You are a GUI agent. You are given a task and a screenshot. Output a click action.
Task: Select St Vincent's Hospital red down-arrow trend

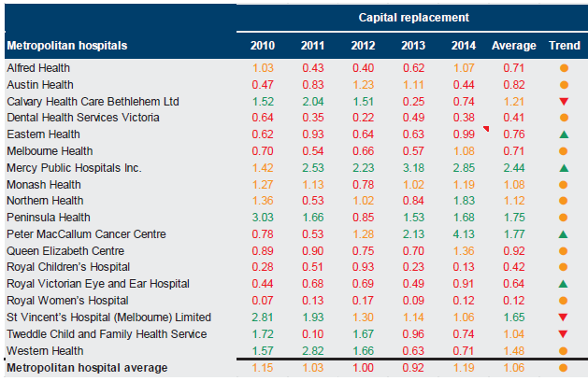click(x=563, y=317)
